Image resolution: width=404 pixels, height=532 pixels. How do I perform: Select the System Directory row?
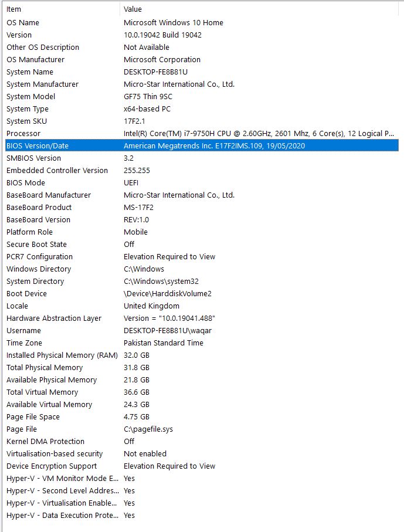(x=202, y=282)
